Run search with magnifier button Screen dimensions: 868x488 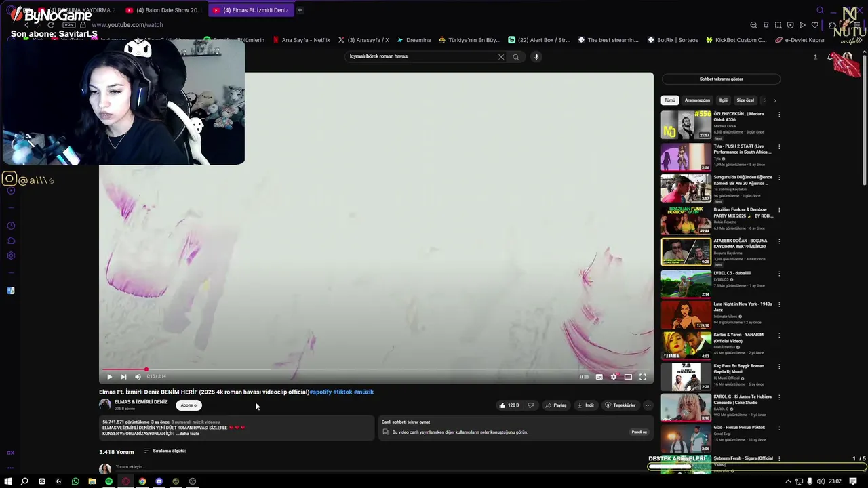pos(515,57)
